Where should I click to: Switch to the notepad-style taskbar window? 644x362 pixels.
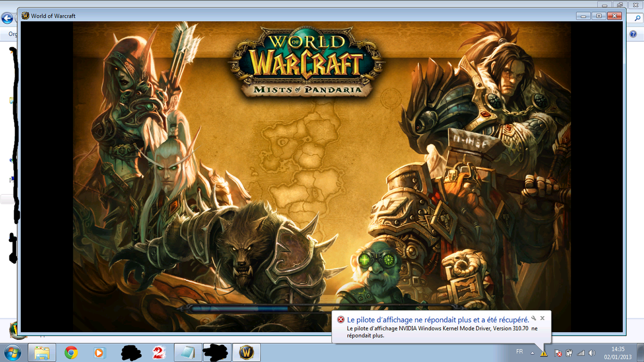(x=188, y=352)
